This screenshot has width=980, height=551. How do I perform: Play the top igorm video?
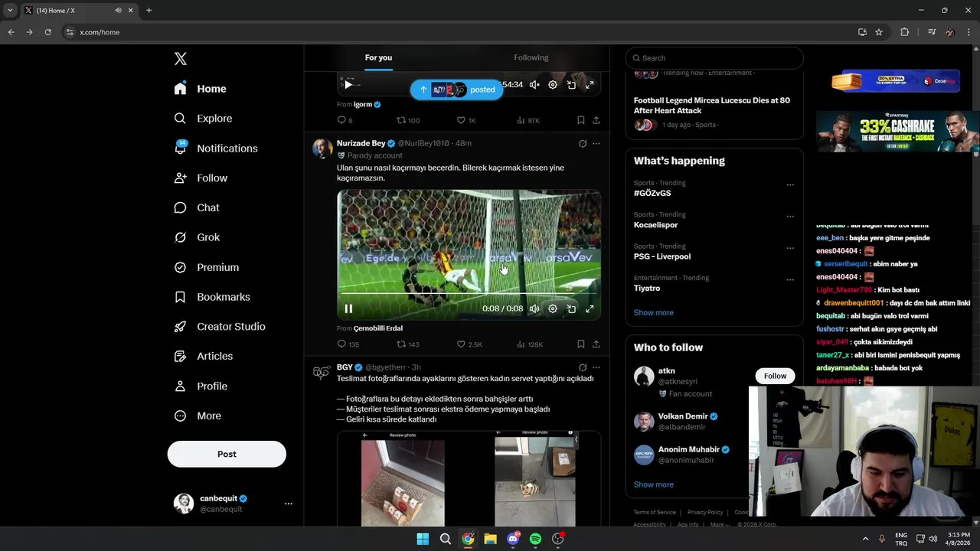348,85
